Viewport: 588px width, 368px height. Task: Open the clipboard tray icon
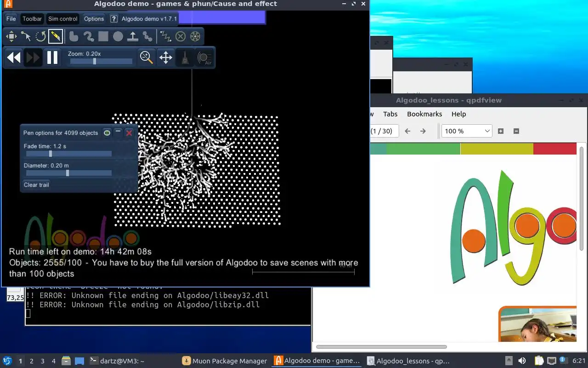(539, 361)
